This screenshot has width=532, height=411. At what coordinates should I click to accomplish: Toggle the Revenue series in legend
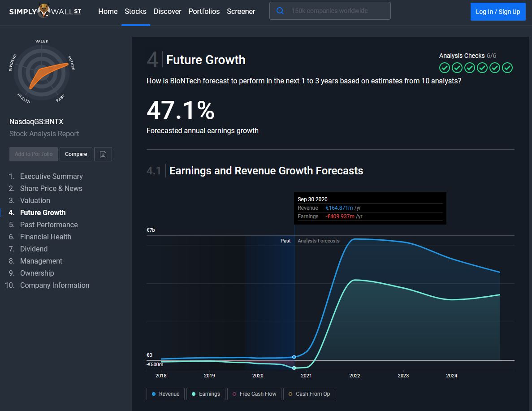click(165, 394)
